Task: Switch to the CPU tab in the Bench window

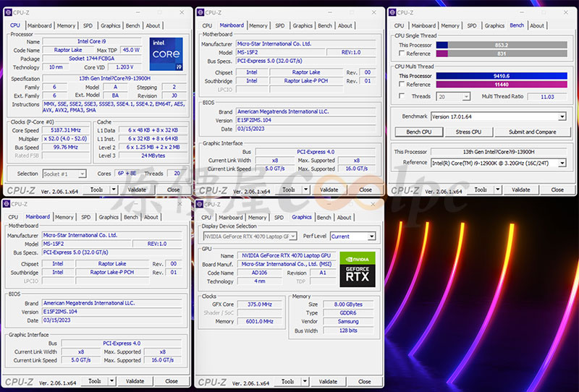Action: (400, 25)
